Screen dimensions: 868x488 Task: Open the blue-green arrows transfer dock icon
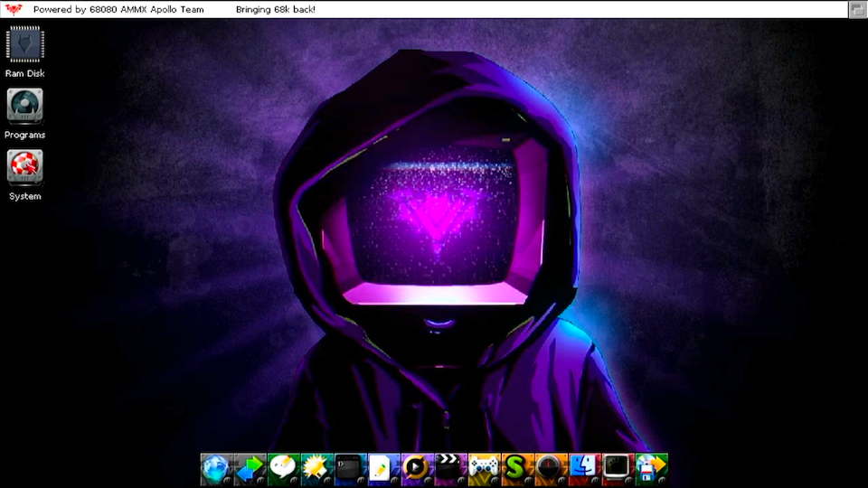[250, 469]
